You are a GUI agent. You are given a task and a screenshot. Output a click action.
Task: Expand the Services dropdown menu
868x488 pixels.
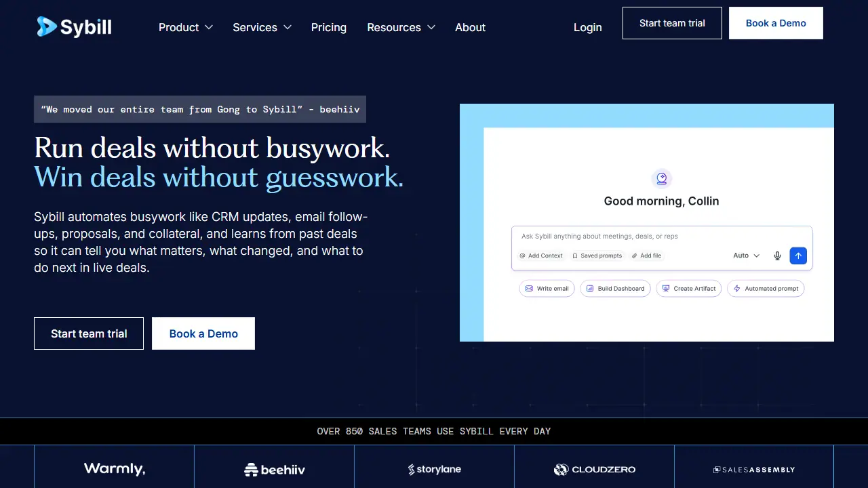click(x=262, y=27)
